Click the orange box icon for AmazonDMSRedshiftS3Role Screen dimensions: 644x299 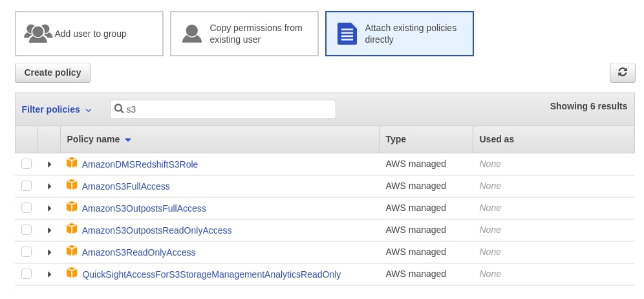(72, 163)
